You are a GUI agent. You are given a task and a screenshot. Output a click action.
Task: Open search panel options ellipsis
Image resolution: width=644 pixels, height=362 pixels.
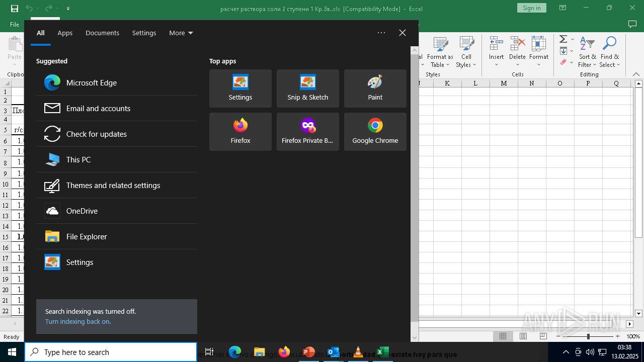[x=381, y=33]
